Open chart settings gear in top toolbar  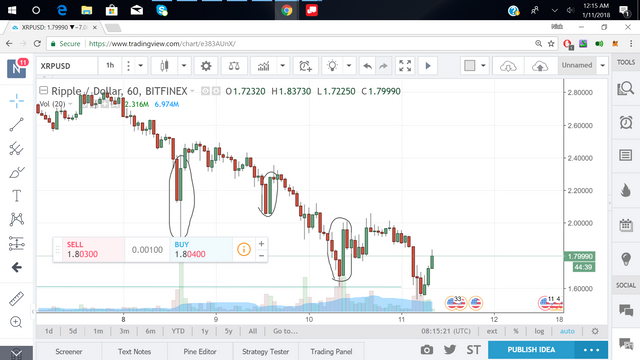click(206, 66)
